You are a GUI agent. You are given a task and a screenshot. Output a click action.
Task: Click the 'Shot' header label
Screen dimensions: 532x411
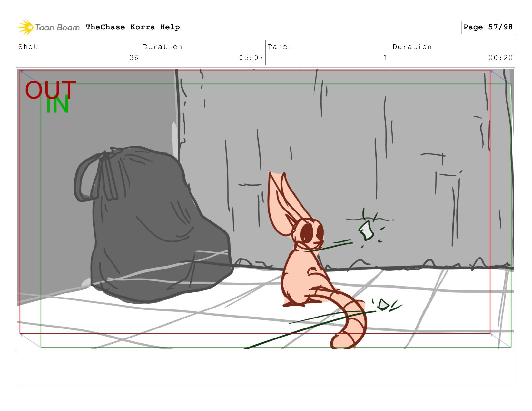click(x=28, y=47)
